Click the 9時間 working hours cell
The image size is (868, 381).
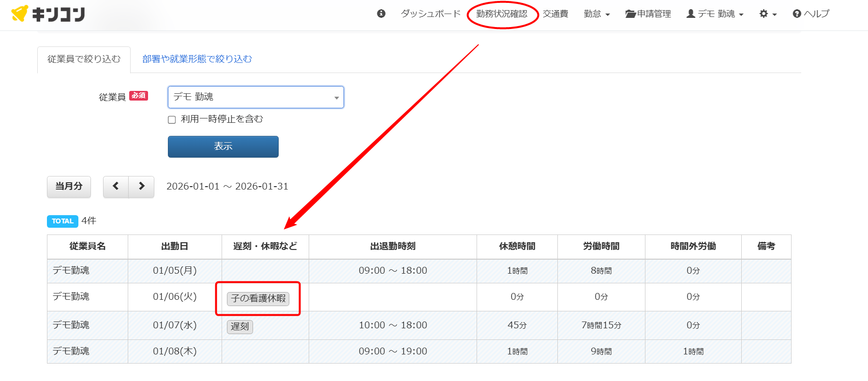[x=601, y=352]
